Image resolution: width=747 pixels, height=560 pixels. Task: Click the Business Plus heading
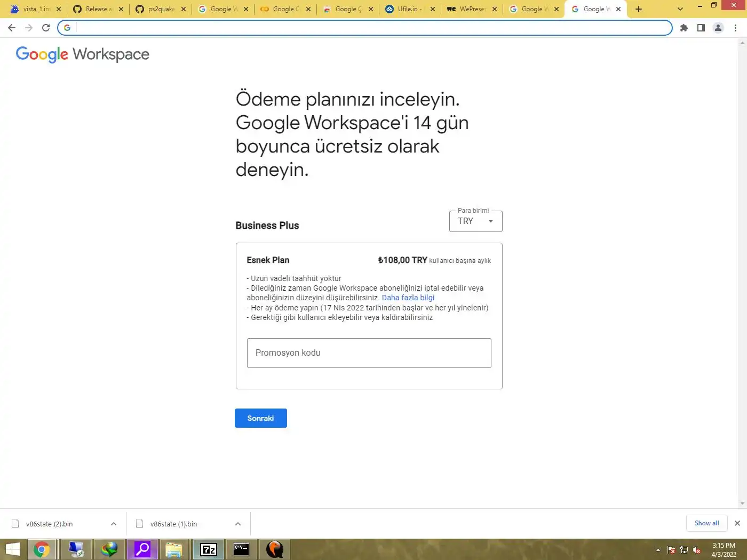tap(267, 226)
